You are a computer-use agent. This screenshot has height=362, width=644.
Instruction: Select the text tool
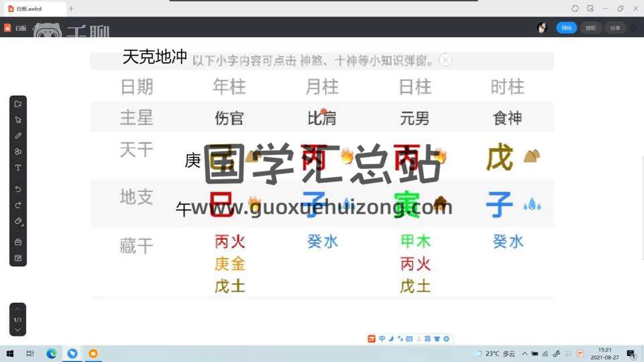(x=18, y=168)
